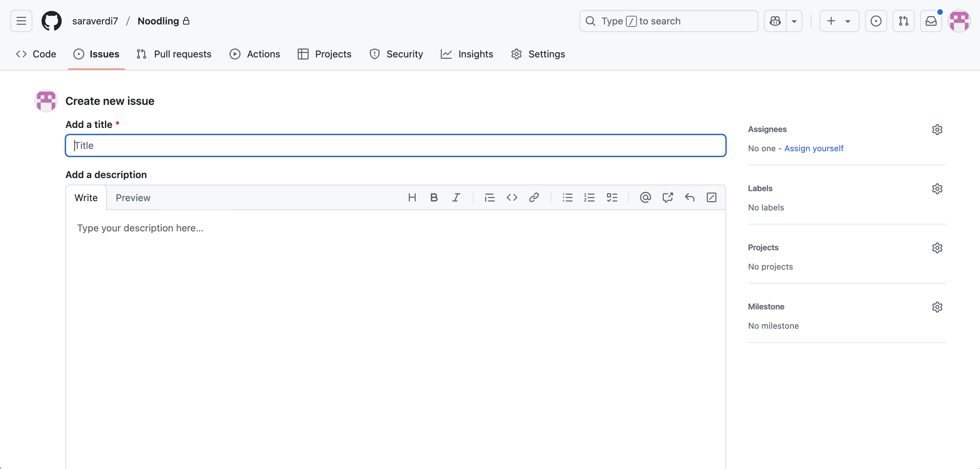Open the Pull requests tab
Image resolution: width=980 pixels, height=469 pixels.
tap(174, 54)
